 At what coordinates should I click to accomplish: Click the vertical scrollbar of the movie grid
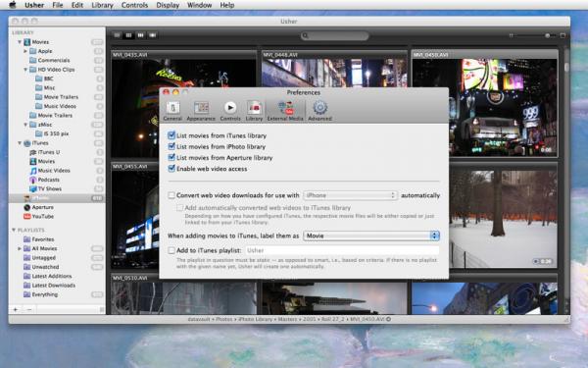[x=566, y=181]
